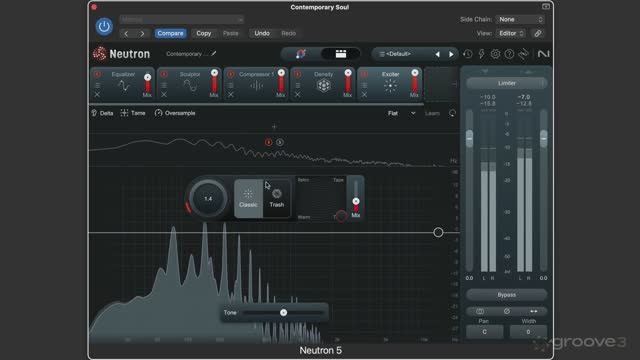Viewport: 640px width, 360px height.
Task: Remove the Compressor 1 module with X
Action: 231,94
